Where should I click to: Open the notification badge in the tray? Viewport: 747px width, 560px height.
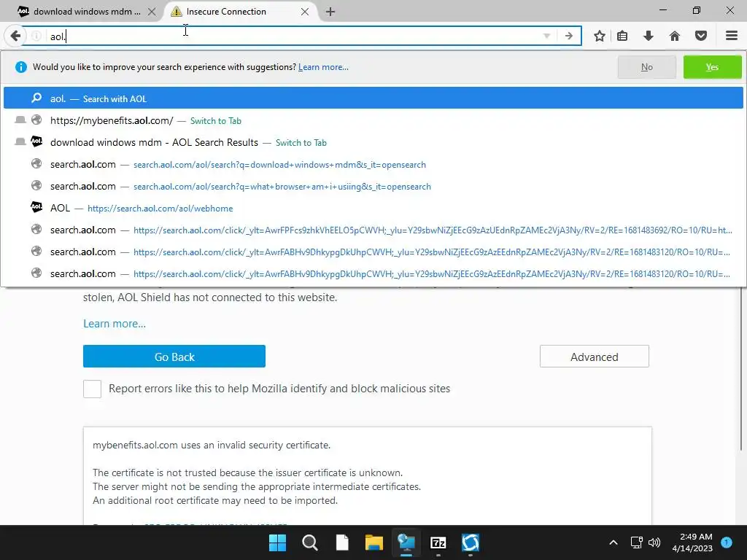(x=727, y=542)
